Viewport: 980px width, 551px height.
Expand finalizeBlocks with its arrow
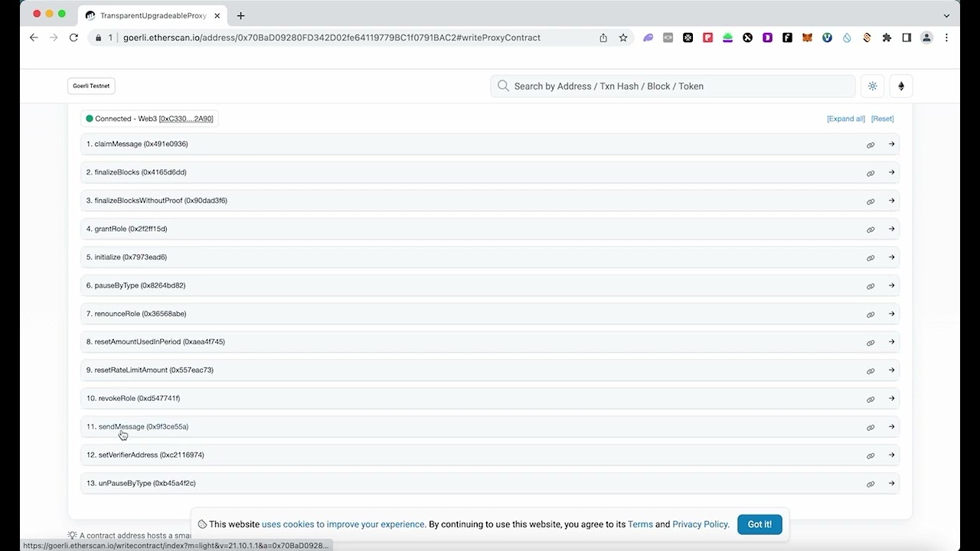pos(891,172)
